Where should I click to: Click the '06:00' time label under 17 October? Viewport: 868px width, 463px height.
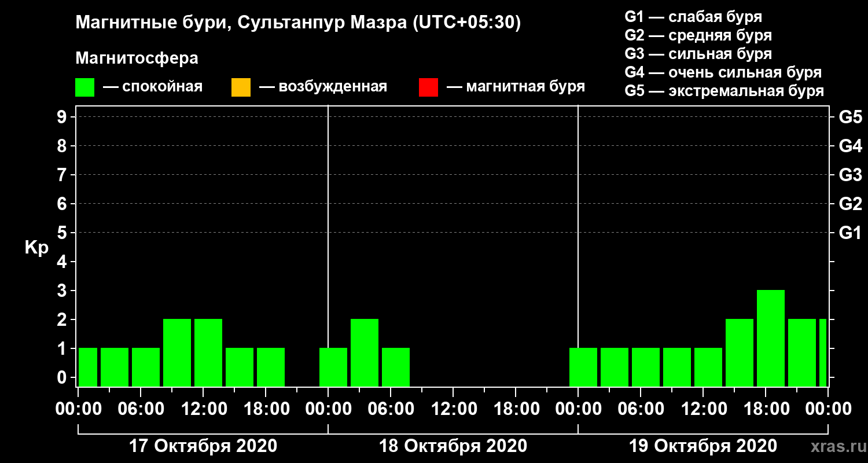click(141, 409)
